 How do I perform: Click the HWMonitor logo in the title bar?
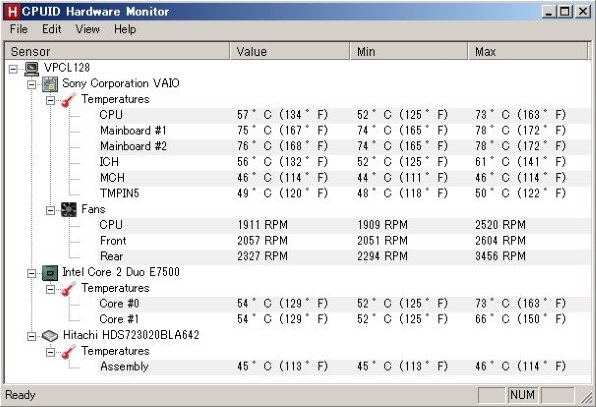click(12, 12)
